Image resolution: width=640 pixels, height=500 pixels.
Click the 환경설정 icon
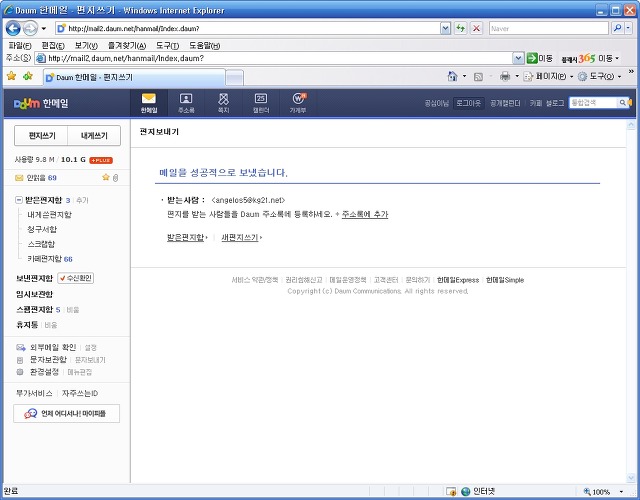point(20,372)
